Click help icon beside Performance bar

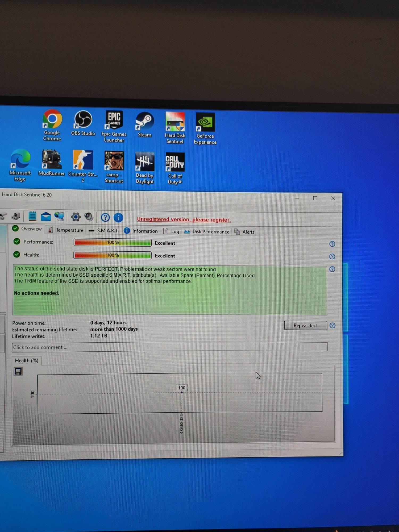(332, 244)
